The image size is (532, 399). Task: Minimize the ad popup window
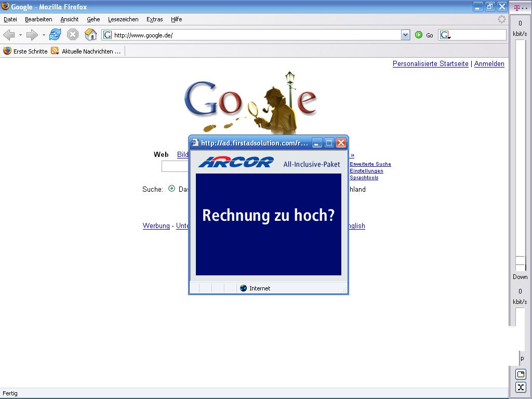point(316,142)
